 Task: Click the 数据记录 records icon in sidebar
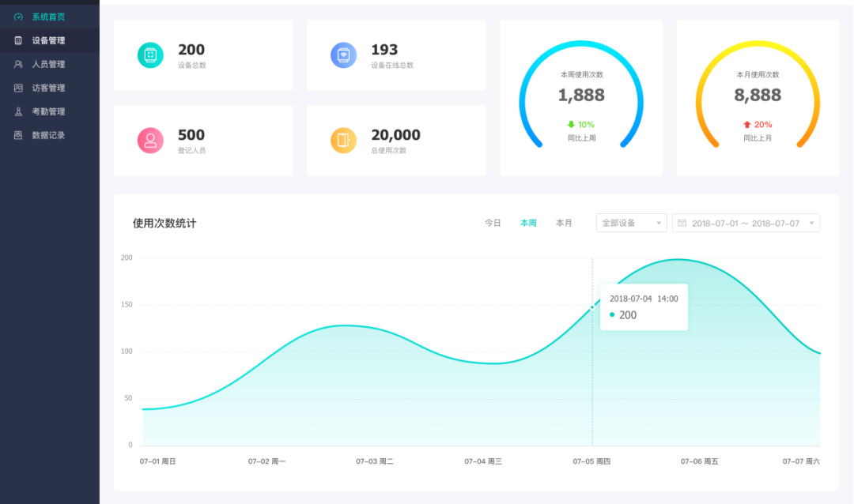[18, 135]
